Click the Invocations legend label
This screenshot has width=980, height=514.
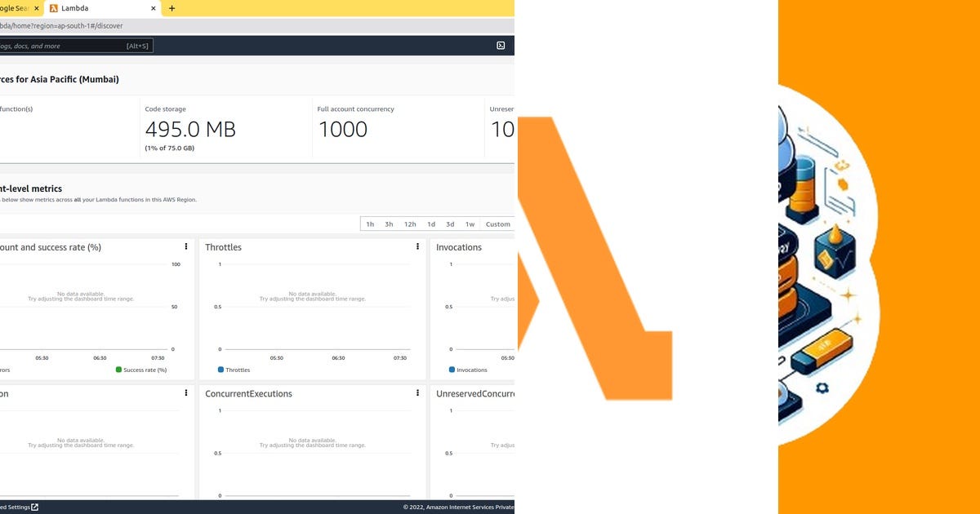point(472,370)
